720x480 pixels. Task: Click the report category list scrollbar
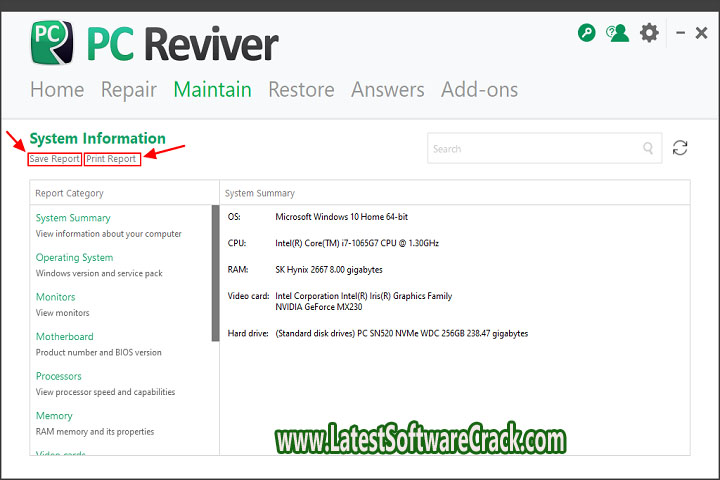[215, 273]
